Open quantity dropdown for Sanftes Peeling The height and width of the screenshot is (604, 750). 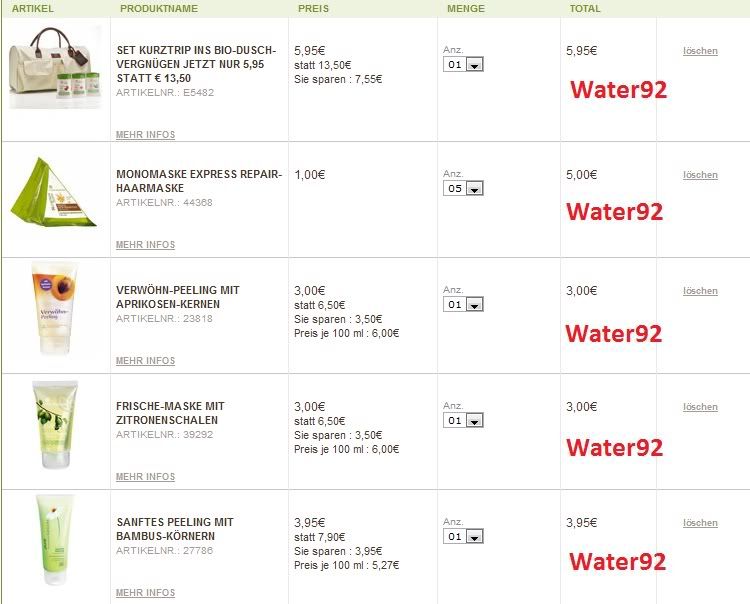pyautogui.click(x=464, y=536)
